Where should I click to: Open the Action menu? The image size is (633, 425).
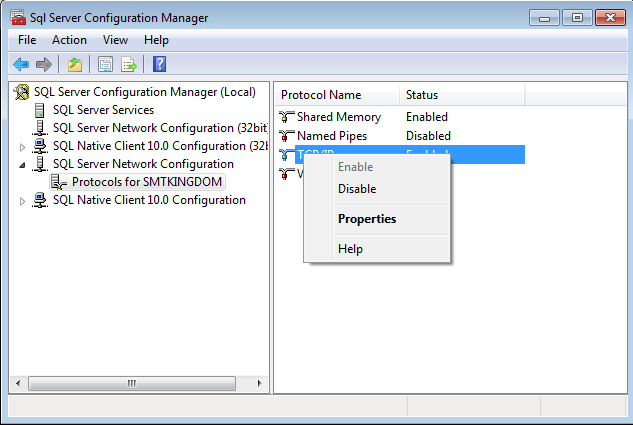69,40
